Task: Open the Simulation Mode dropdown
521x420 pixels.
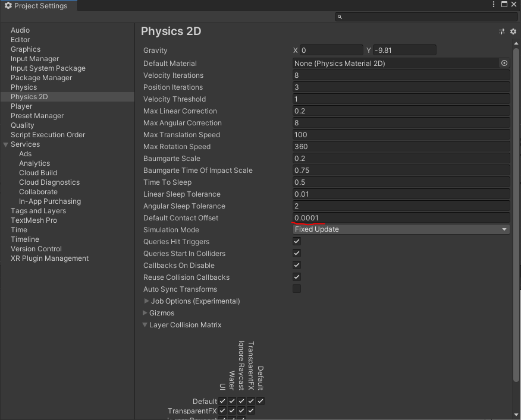Action: click(x=401, y=229)
